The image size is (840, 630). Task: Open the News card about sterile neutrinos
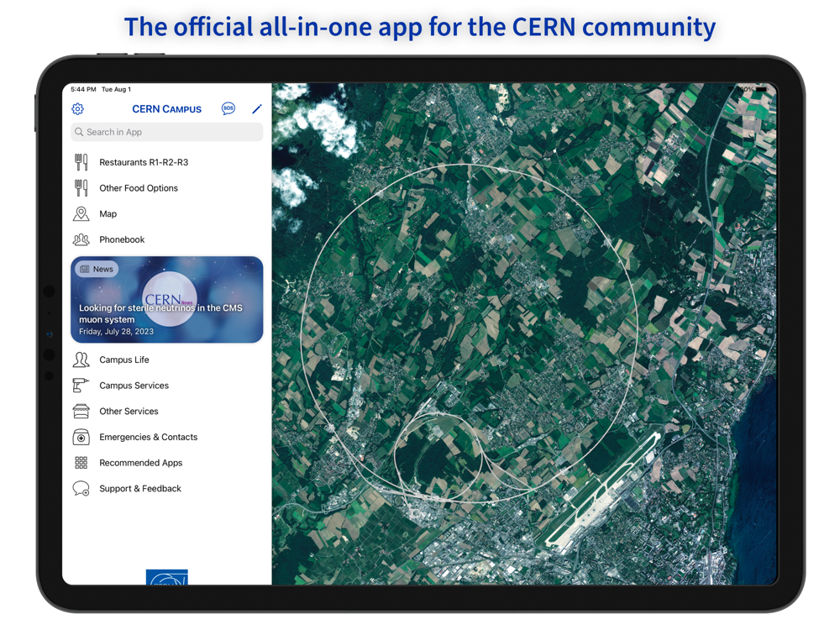(x=166, y=300)
